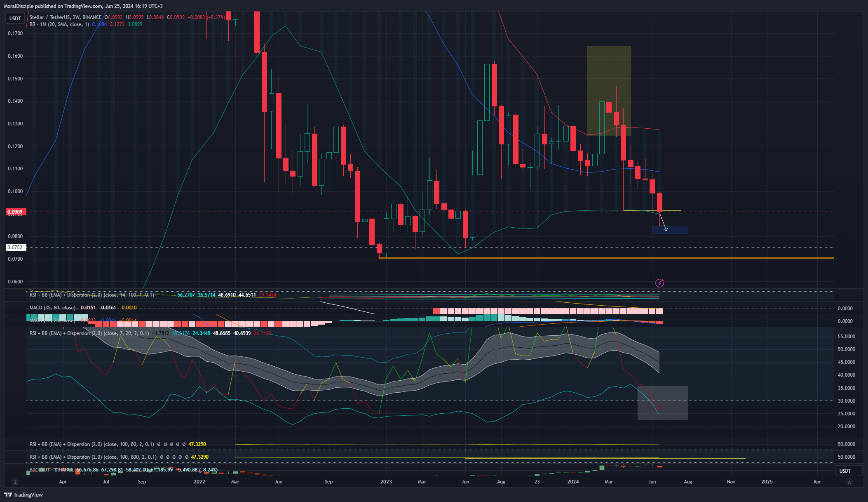Open the TradingView logo at the bottom left
The image size is (868, 502).
[23, 495]
